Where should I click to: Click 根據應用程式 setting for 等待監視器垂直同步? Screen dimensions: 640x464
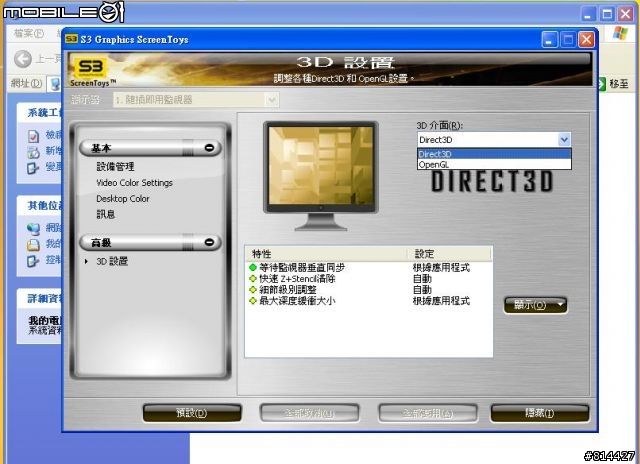(x=441, y=268)
